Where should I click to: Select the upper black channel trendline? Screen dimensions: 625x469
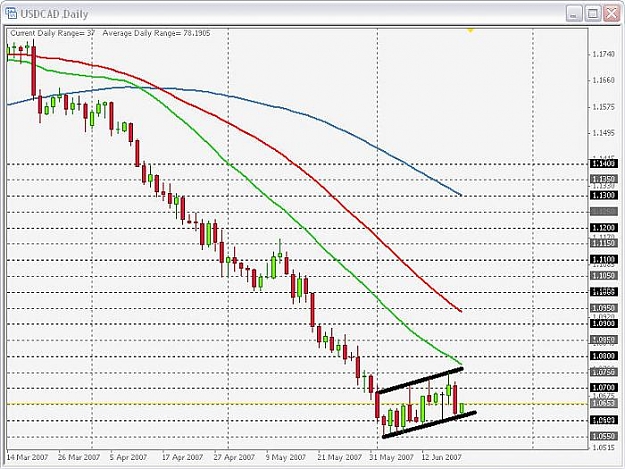[x=419, y=381]
